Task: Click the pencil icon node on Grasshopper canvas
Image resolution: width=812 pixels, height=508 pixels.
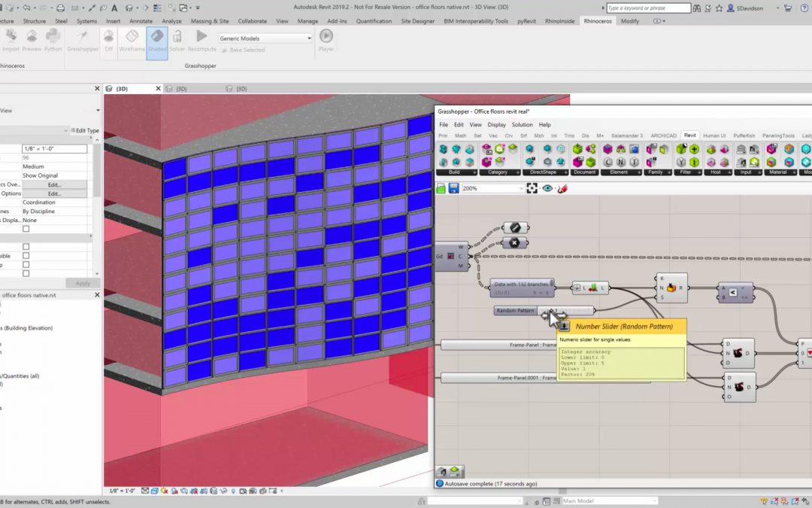Action: pos(515,227)
